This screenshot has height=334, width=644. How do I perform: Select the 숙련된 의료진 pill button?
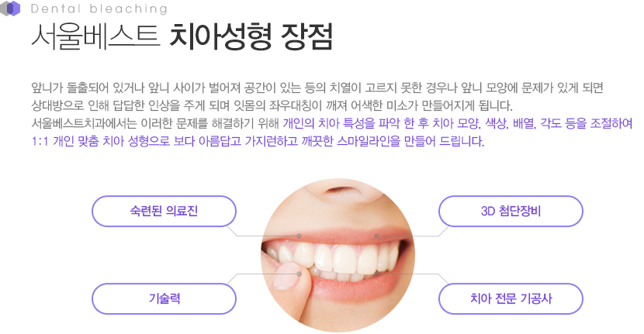[164, 212]
